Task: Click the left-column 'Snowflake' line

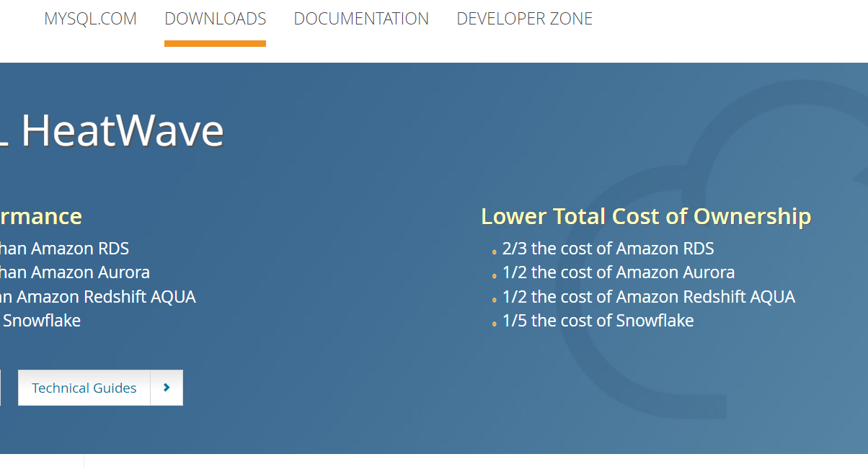Action: pyautogui.click(x=41, y=321)
